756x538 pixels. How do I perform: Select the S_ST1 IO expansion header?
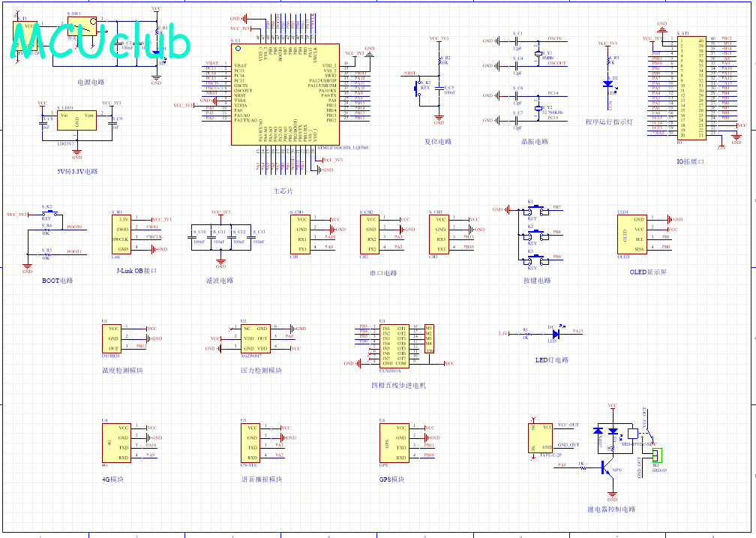691,89
